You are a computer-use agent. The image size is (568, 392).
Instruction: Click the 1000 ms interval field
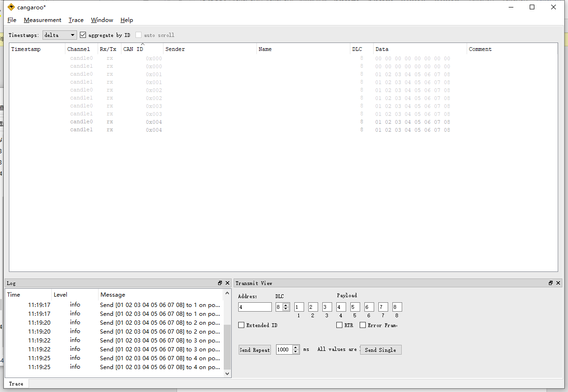click(284, 349)
